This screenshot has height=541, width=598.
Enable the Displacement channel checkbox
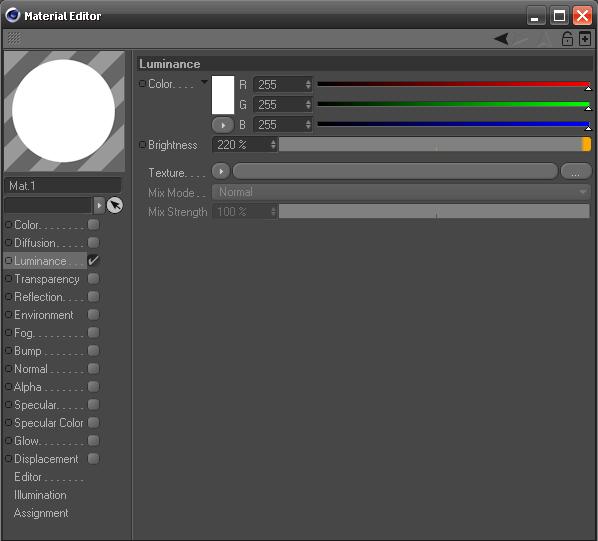pos(93,459)
